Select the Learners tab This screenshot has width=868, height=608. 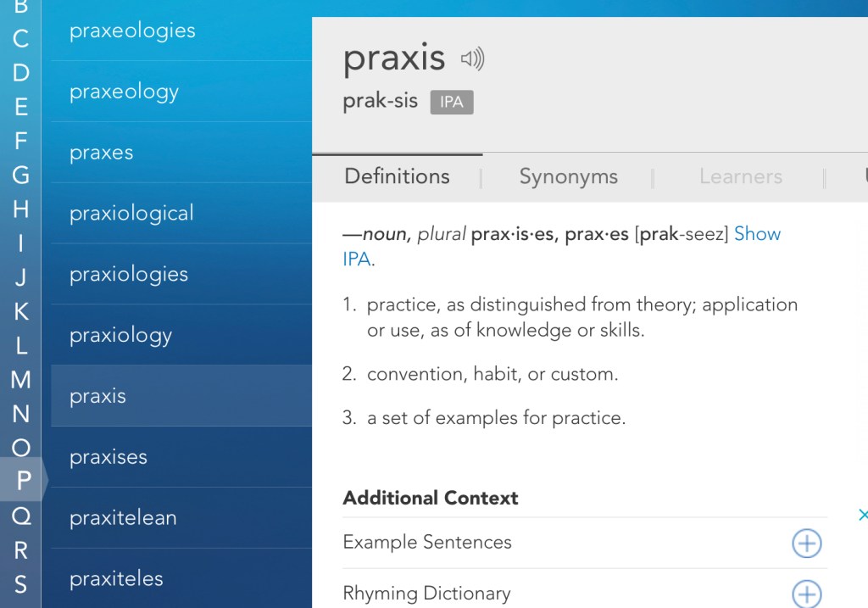pyautogui.click(x=740, y=176)
